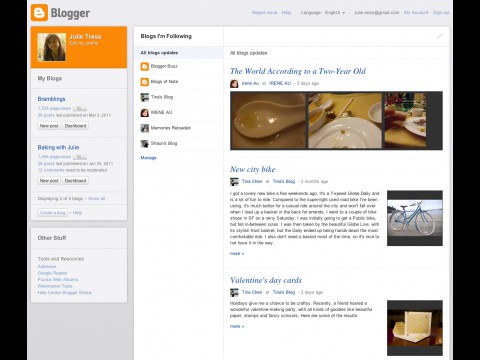This screenshot has height=360, width=480.
Task: Click IRENE AU blog name under first post
Action: coord(280,83)
